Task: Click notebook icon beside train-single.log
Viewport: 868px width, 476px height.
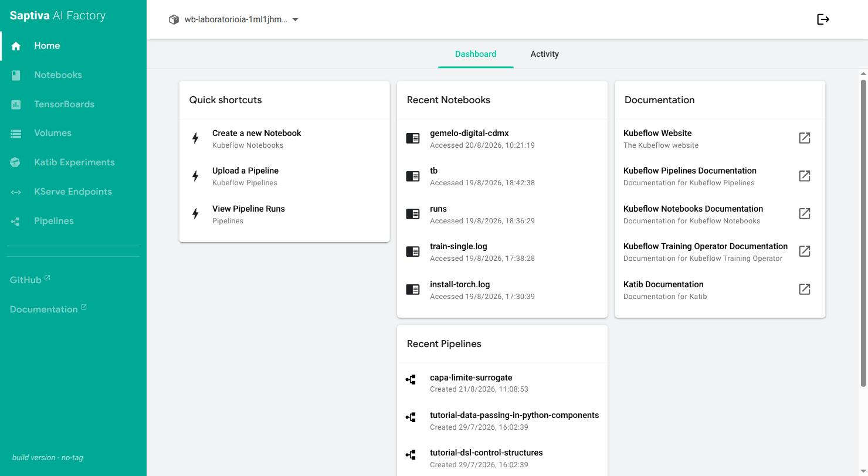Action: (x=413, y=251)
